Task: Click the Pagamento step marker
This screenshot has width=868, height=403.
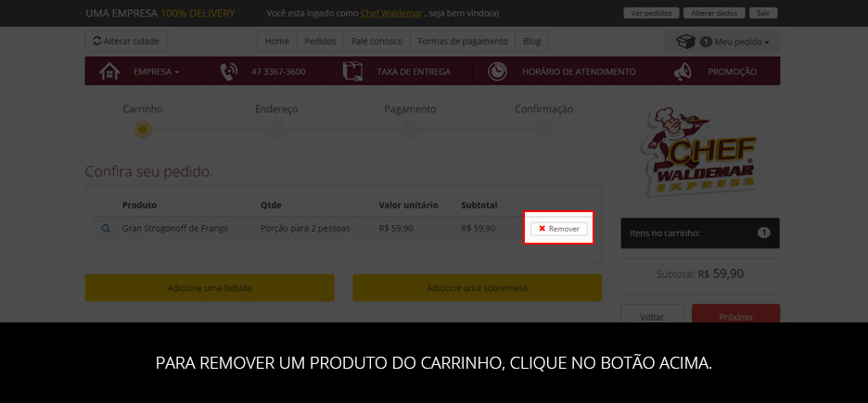Action: point(410,130)
